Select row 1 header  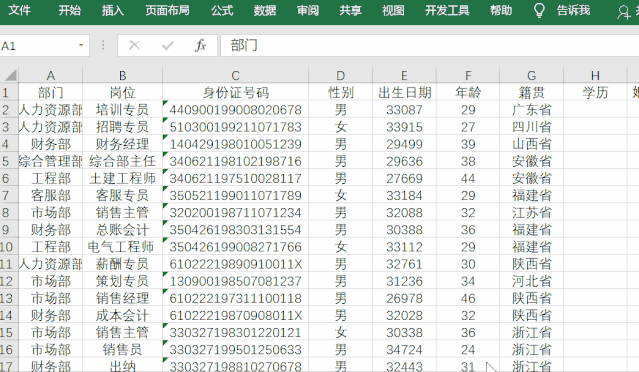(x=9, y=92)
